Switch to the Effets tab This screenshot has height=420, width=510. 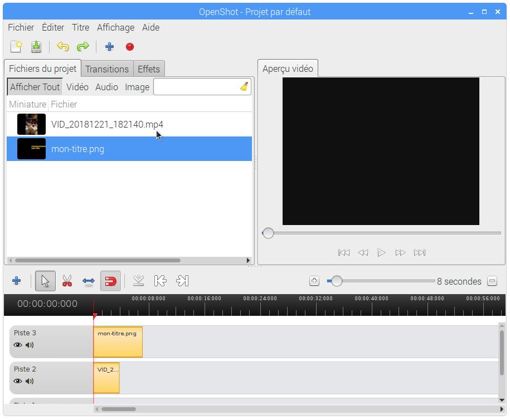click(x=149, y=69)
